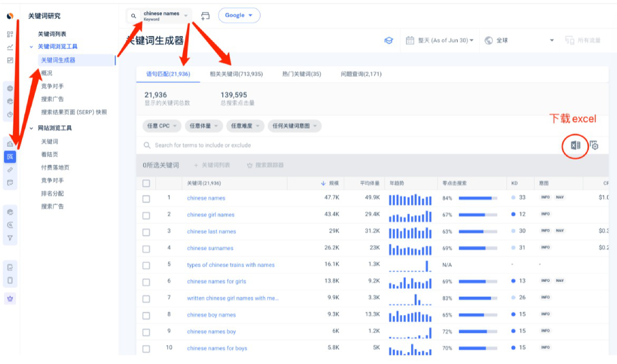This screenshot has height=364, width=617.
Task: Expand the 任意 CPC filter dropdown
Action: 162,126
